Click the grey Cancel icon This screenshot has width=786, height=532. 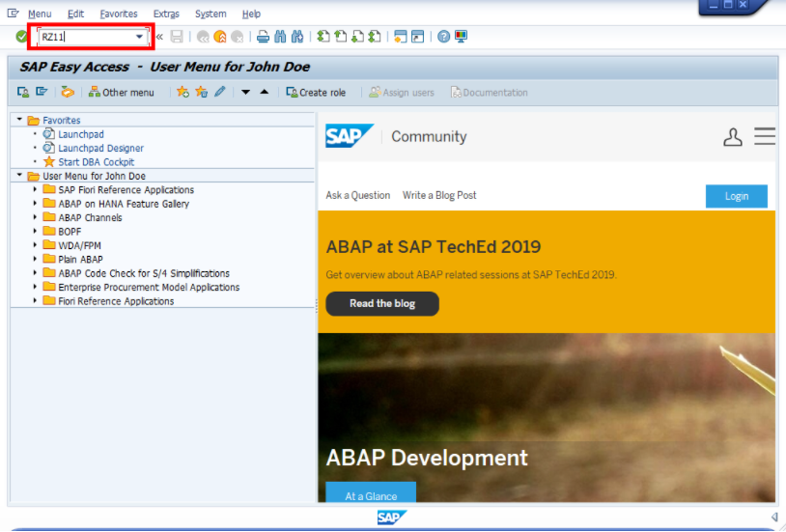pyautogui.click(x=237, y=37)
